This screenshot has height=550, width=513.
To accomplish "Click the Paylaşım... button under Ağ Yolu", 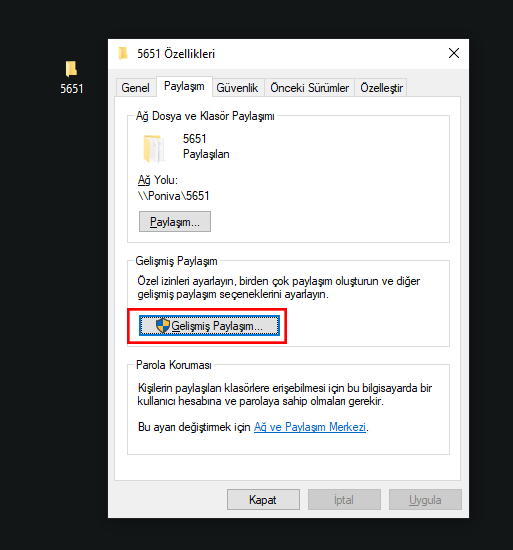I will pyautogui.click(x=175, y=222).
